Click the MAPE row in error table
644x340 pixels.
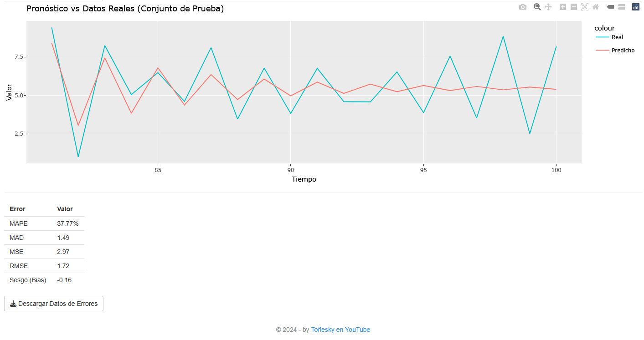click(44, 223)
